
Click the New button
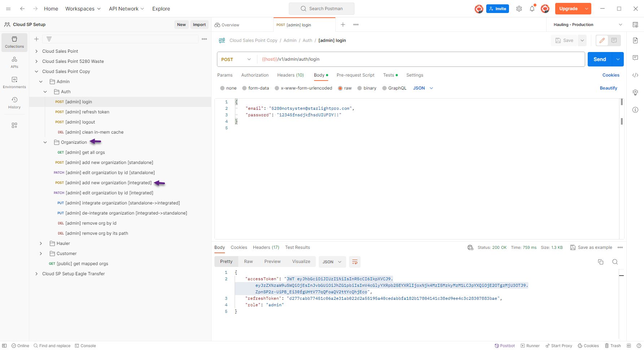pos(181,25)
